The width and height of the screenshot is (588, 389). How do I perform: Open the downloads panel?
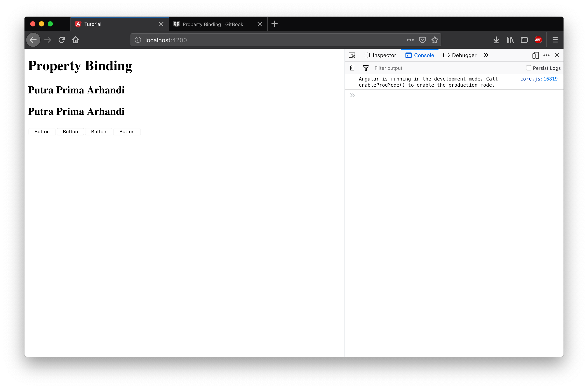pos(496,40)
